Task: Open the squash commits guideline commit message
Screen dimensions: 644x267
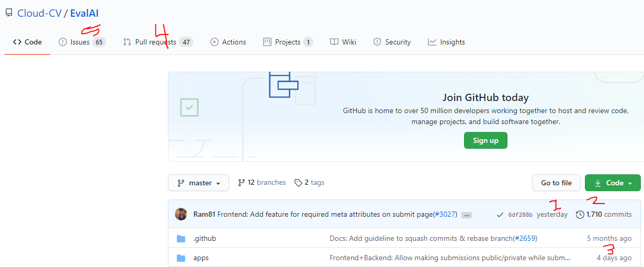Action: [x=421, y=238]
